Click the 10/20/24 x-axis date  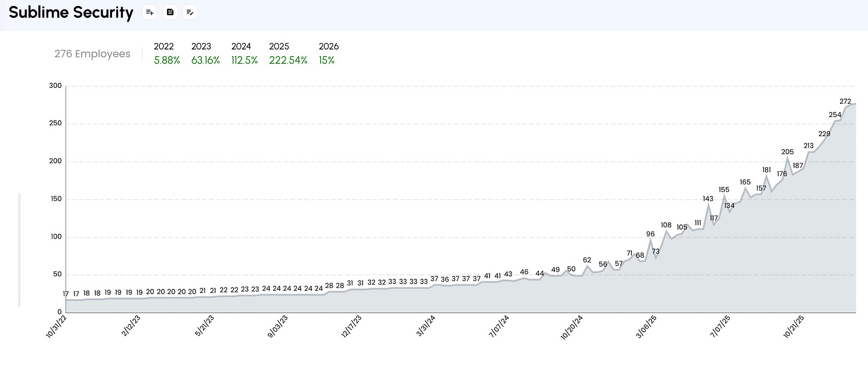pos(572,328)
